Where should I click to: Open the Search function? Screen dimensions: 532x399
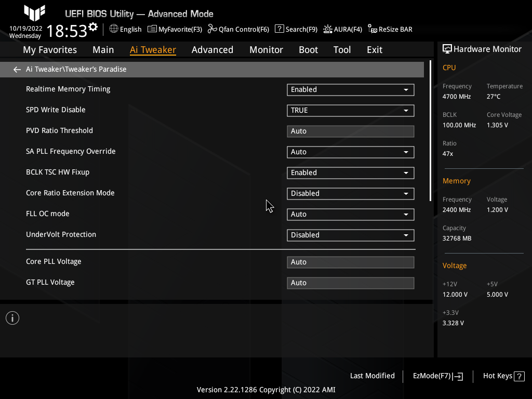[296, 29]
